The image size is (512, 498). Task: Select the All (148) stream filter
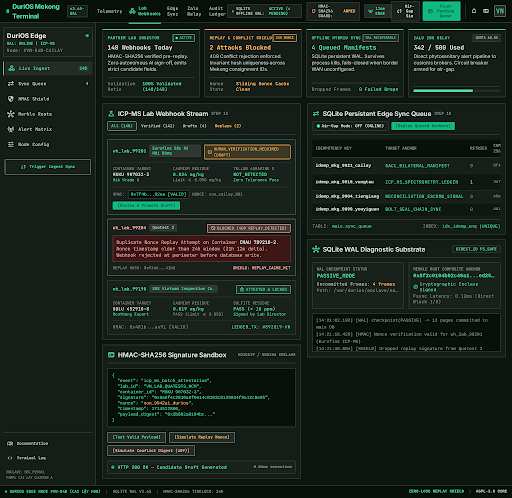pos(122,126)
